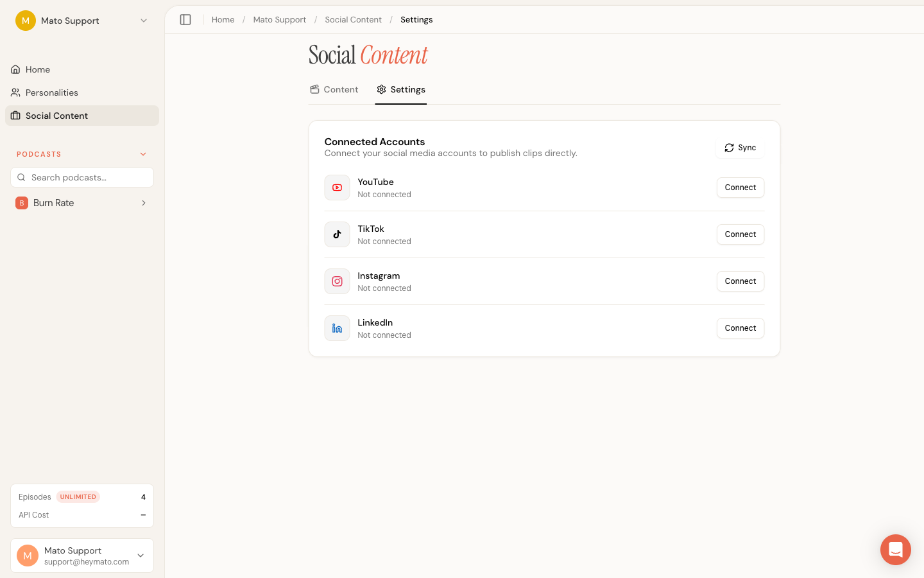The width and height of the screenshot is (924, 578).
Task: Open the user account menu chevron
Action: (x=141, y=556)
